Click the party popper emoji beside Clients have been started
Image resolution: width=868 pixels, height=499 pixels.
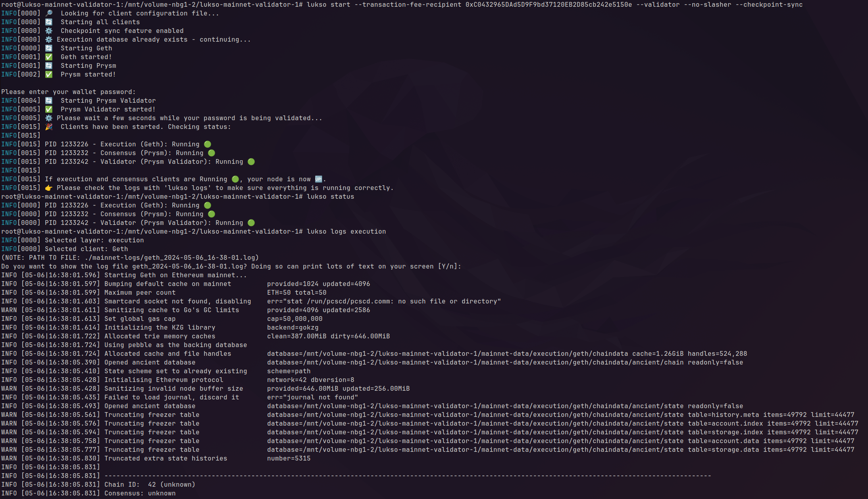pyautogui.click(x=49, y=127)
